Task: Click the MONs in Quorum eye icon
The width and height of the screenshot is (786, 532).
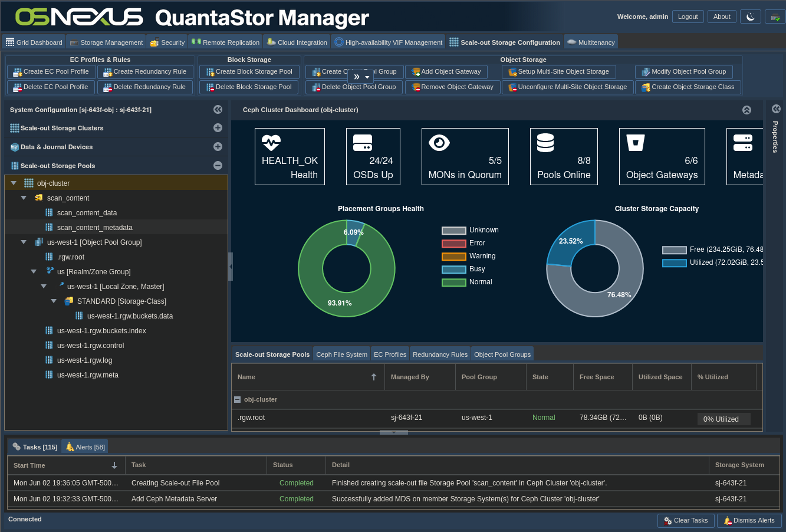Action: coord(439,142)
